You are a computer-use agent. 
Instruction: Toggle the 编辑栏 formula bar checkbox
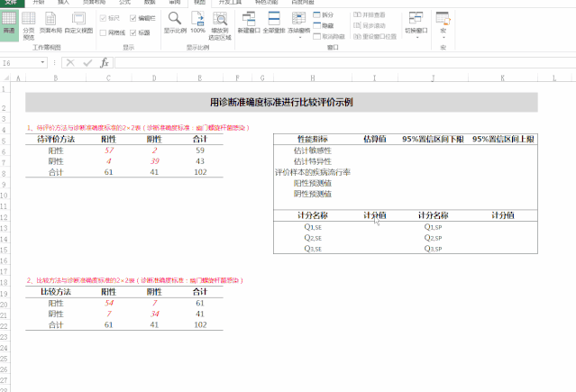[134, 18]
